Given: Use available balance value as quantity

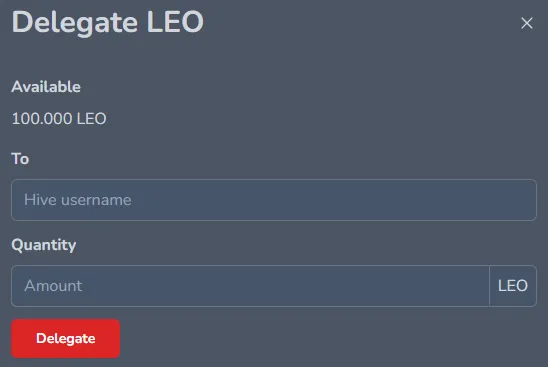Looking at the screenshot, I should 59,119.
